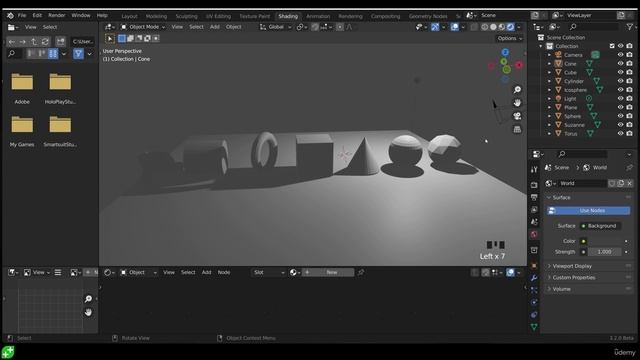Toggle the viewport overlays button
The height and width of the screenshot is (360, 640).
(x=454, y=27)
